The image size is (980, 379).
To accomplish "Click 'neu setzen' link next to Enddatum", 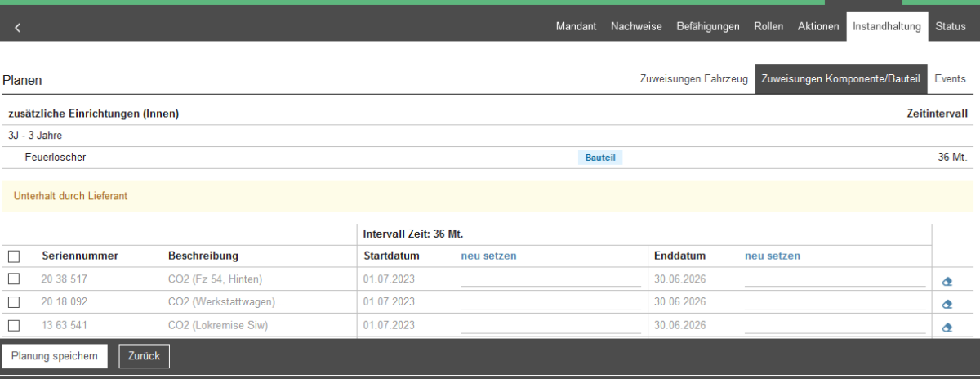I will tap(772, 256).
